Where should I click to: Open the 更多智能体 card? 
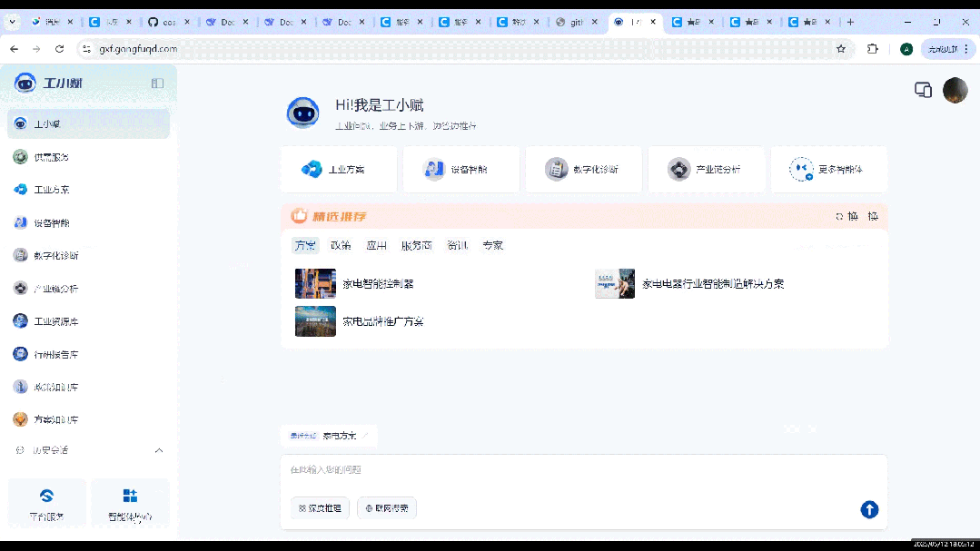coord(828,170)
